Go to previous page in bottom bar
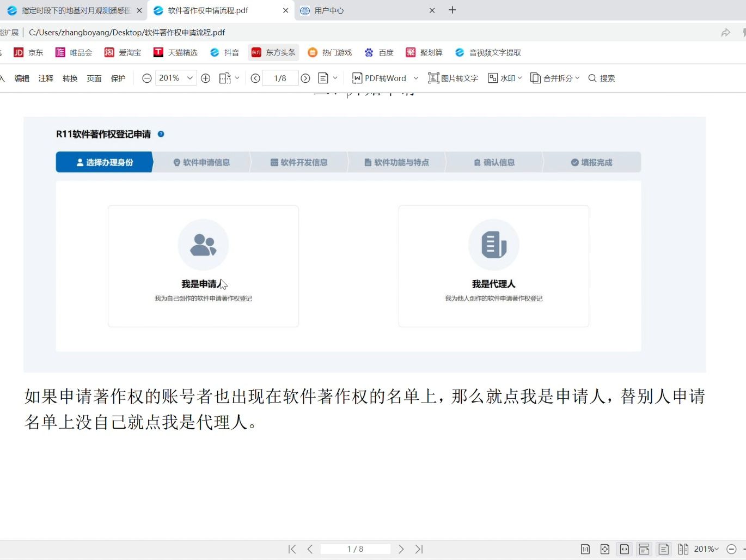 pyautogui.click(x=310, y=549)
